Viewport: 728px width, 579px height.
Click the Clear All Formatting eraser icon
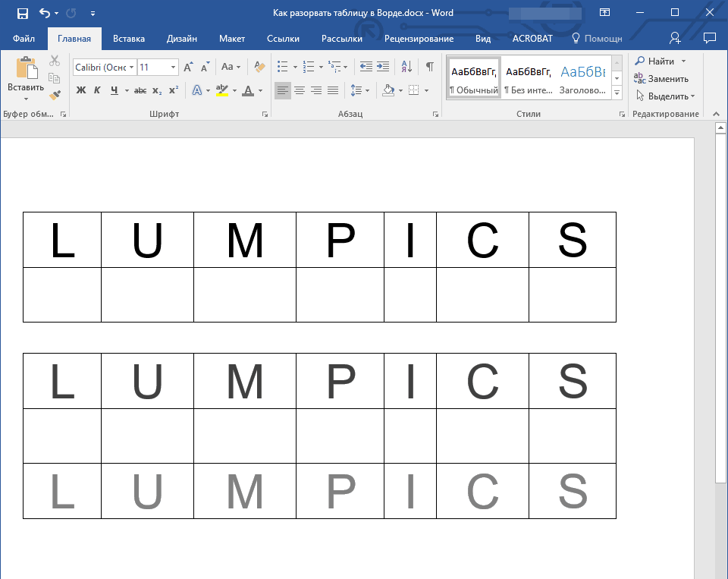[260, 67]
